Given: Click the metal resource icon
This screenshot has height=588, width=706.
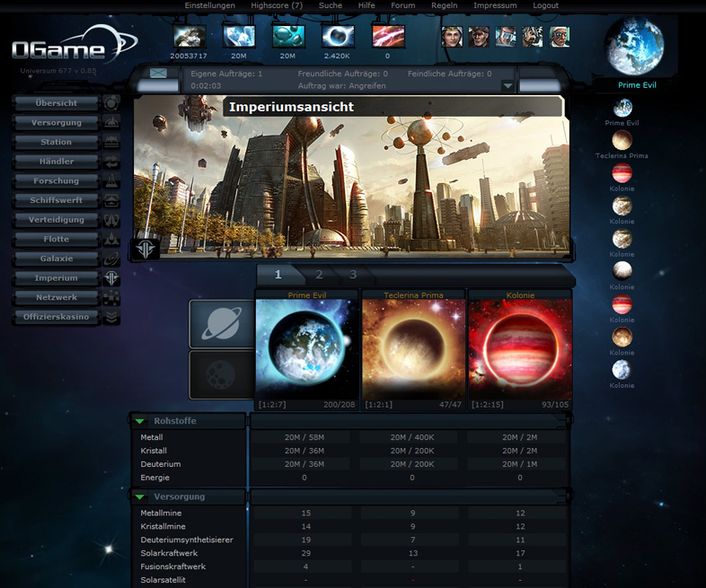Looking at the screenshot, I should [x=190, y=37].
